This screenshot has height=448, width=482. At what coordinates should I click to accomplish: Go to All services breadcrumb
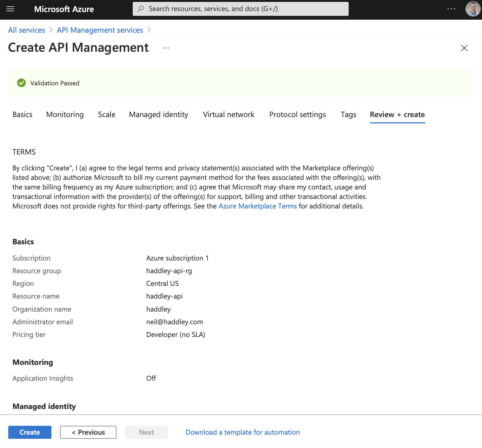point(27,30)
